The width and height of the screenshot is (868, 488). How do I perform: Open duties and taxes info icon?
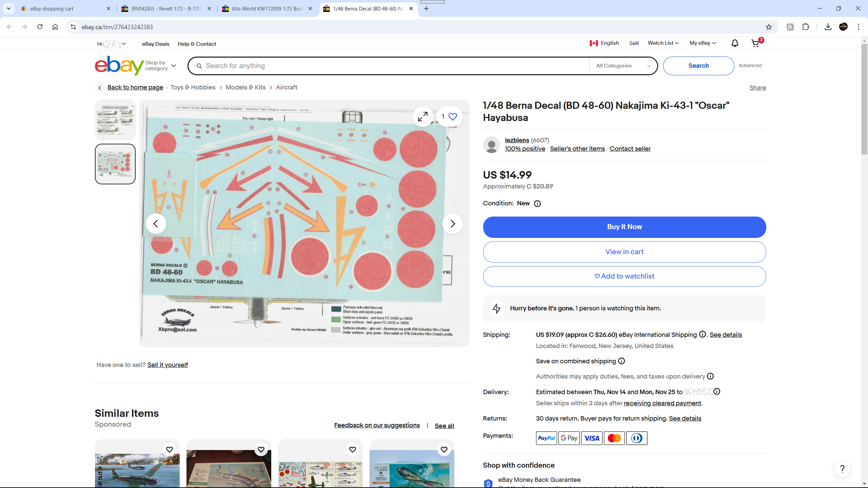tap(710, 376)
